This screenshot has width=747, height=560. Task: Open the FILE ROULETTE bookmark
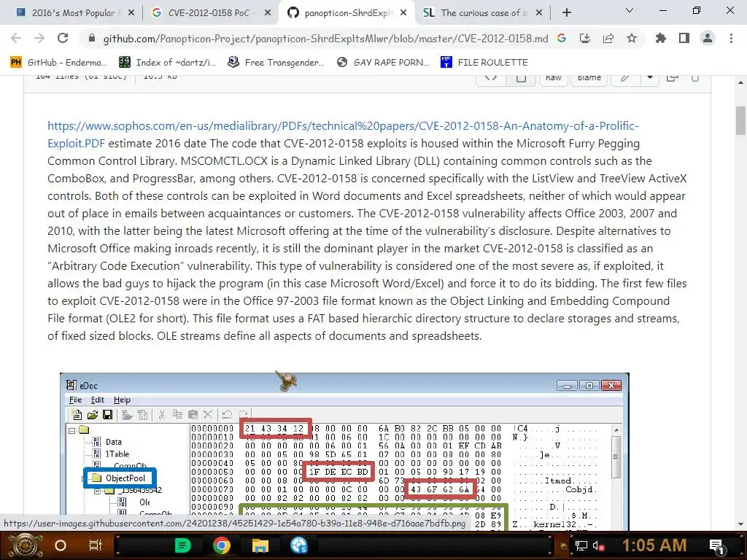click(x=484, y=63)
